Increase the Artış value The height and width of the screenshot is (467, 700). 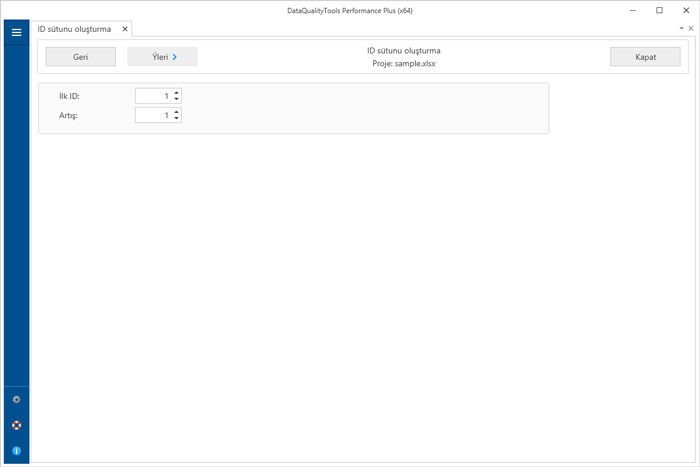176,112
